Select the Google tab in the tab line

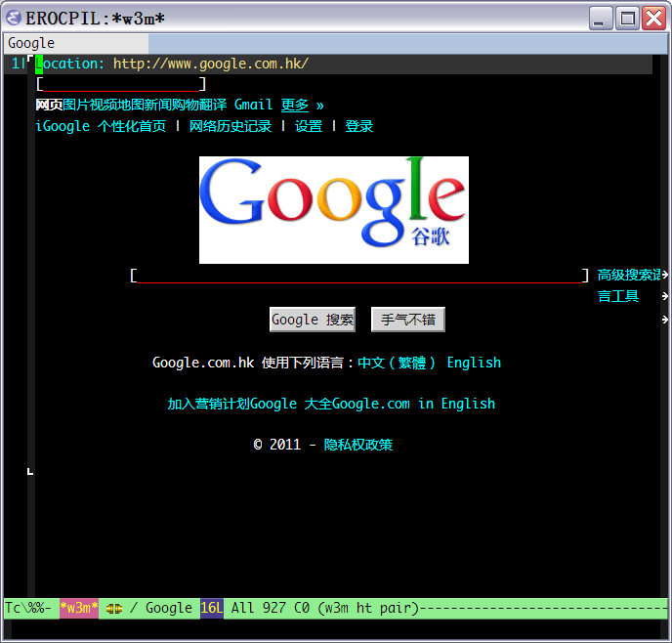(76, 43)
